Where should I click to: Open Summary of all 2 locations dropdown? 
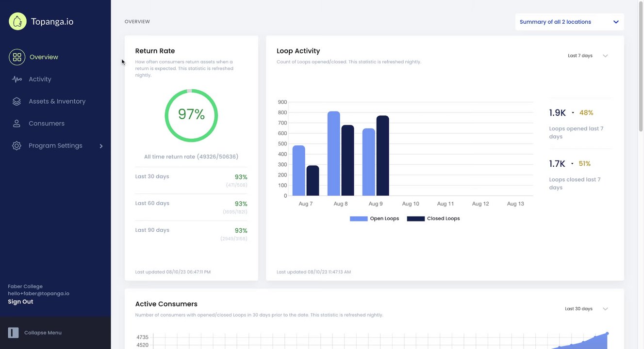(x=569, y=22)
